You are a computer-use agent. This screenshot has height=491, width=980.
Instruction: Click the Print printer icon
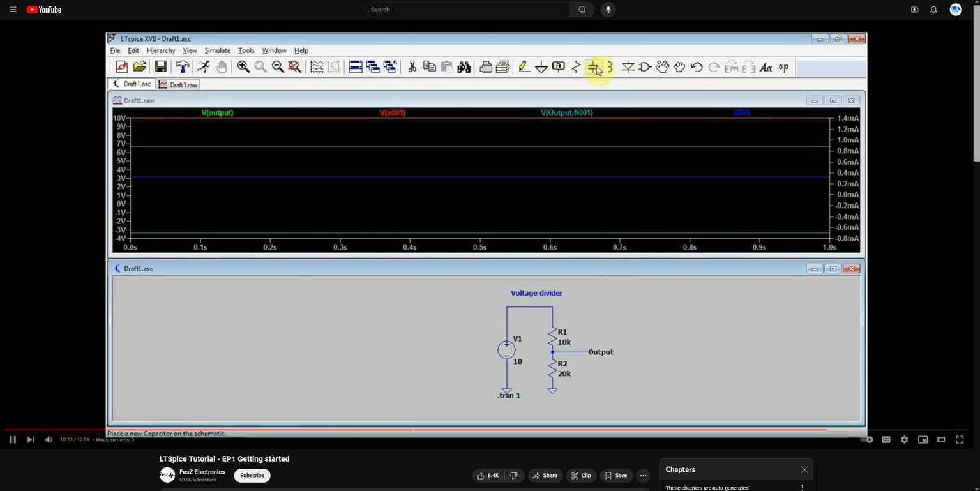click(x=485, y=67)
